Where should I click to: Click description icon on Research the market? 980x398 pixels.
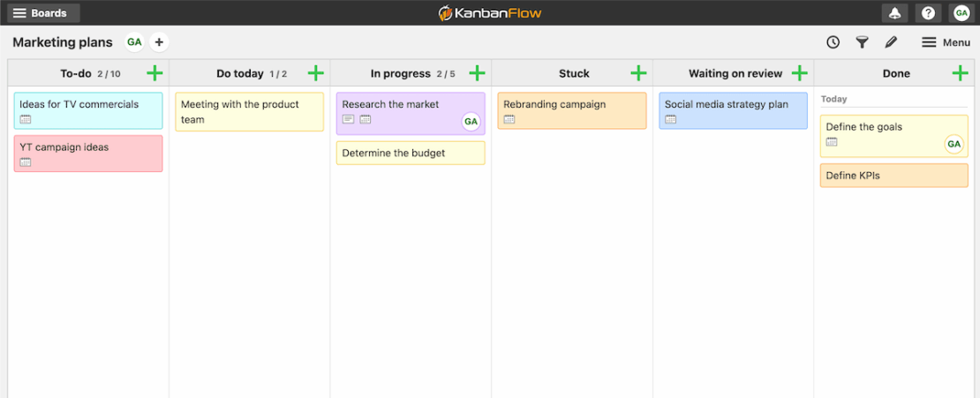tap(348, 119)
